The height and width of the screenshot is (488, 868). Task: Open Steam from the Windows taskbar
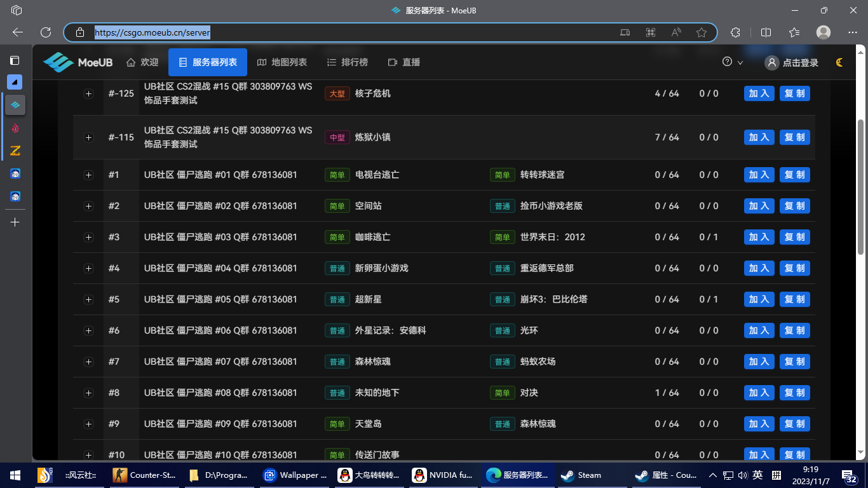[x=581, y=475]
